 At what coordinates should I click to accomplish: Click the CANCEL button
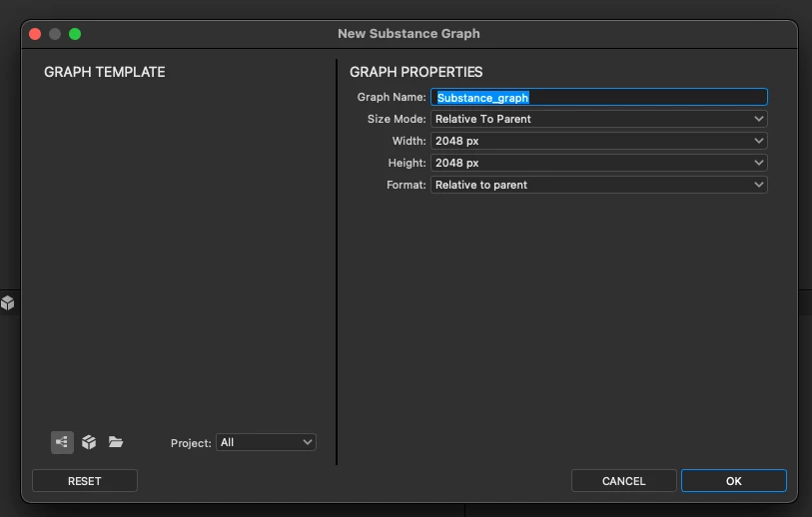point(623,481)
